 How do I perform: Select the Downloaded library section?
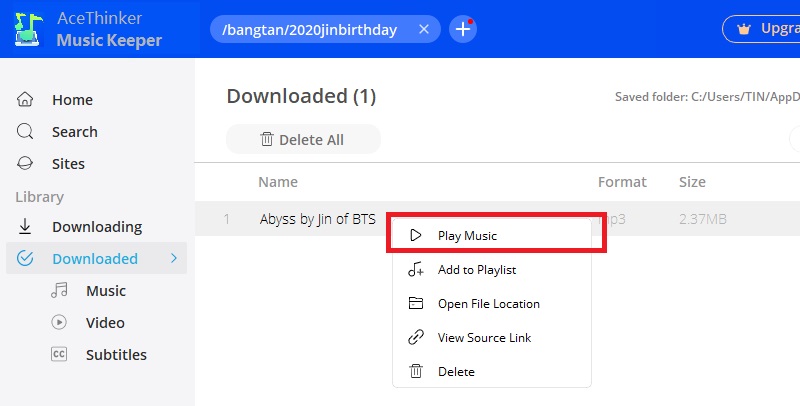[x=94, y=259]
